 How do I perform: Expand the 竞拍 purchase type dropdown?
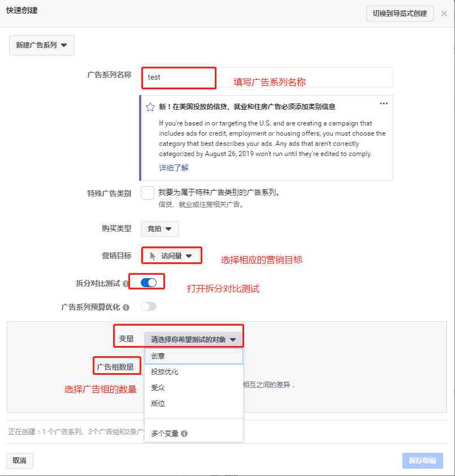(x=159, y=229)
